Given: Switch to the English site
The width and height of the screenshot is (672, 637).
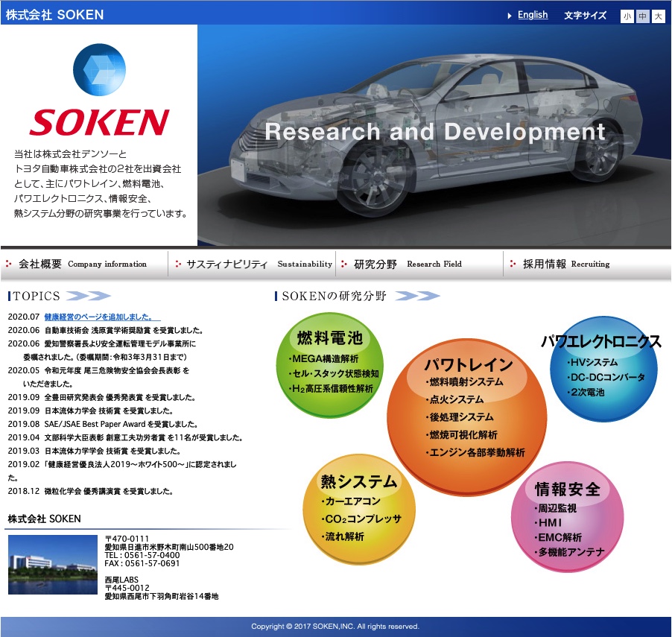Looking at the screenshot, I should (533, 15).
